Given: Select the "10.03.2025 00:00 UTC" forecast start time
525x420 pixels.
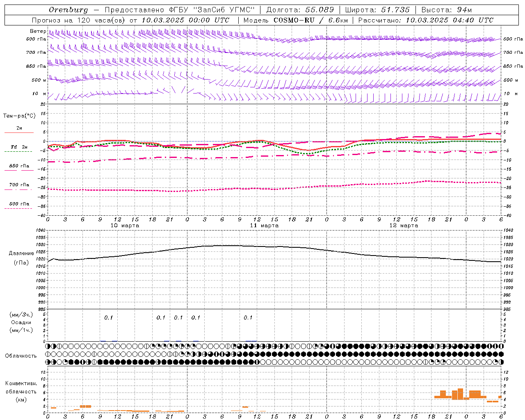Looking at the screenshot, I should [x=185, y=20].
